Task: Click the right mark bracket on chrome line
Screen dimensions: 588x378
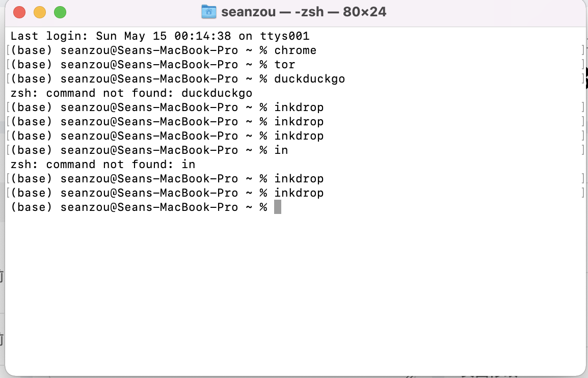Action: (583, 50)
